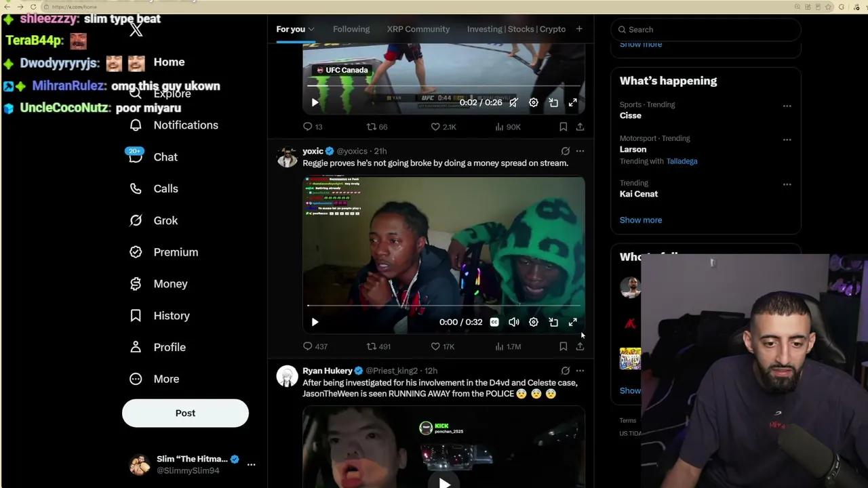
Task: Bookmark the yoxic post
Action: (563, 346)
